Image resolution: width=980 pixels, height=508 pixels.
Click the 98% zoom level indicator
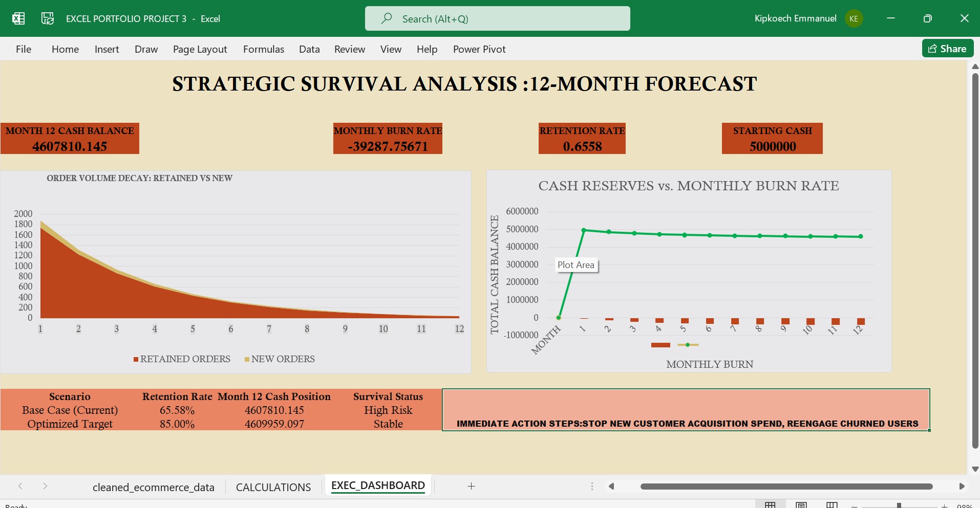tap(965, 505)
